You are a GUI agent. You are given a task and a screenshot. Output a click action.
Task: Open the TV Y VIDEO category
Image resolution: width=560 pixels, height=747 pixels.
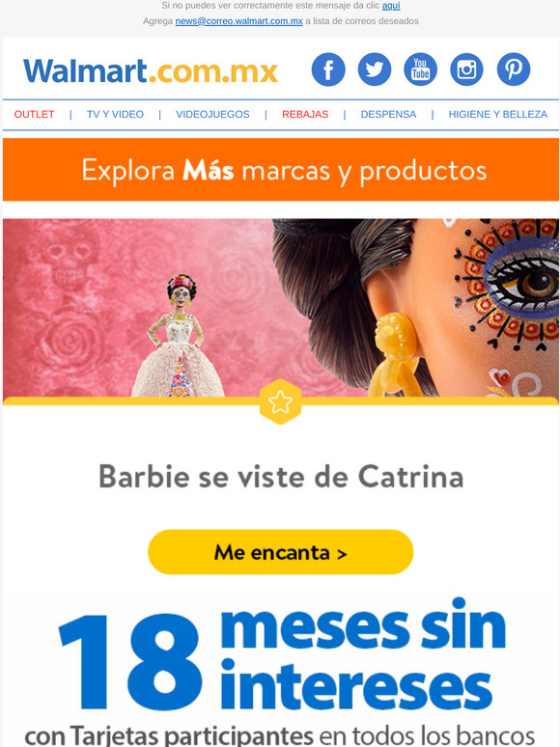tap(115, 114)
